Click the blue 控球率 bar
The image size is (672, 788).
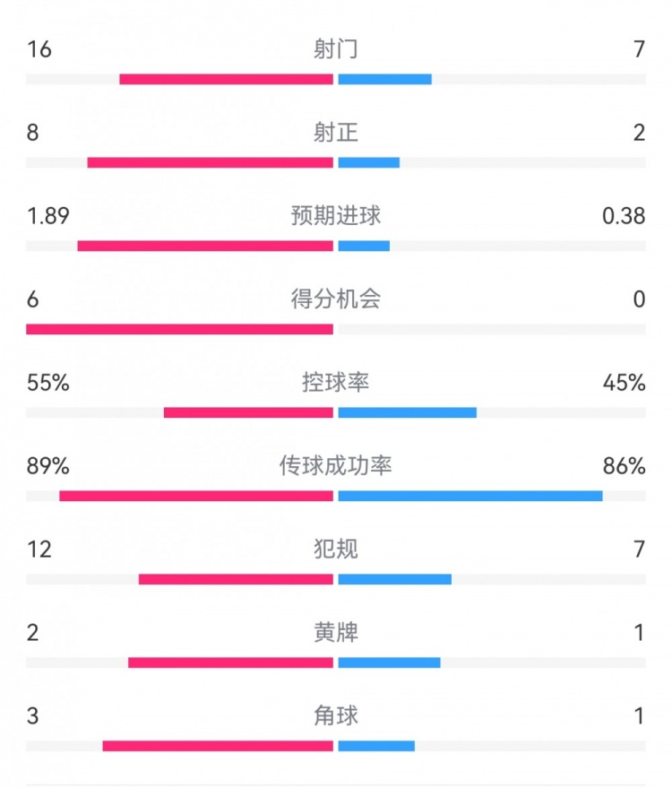[x=408, y=412]
